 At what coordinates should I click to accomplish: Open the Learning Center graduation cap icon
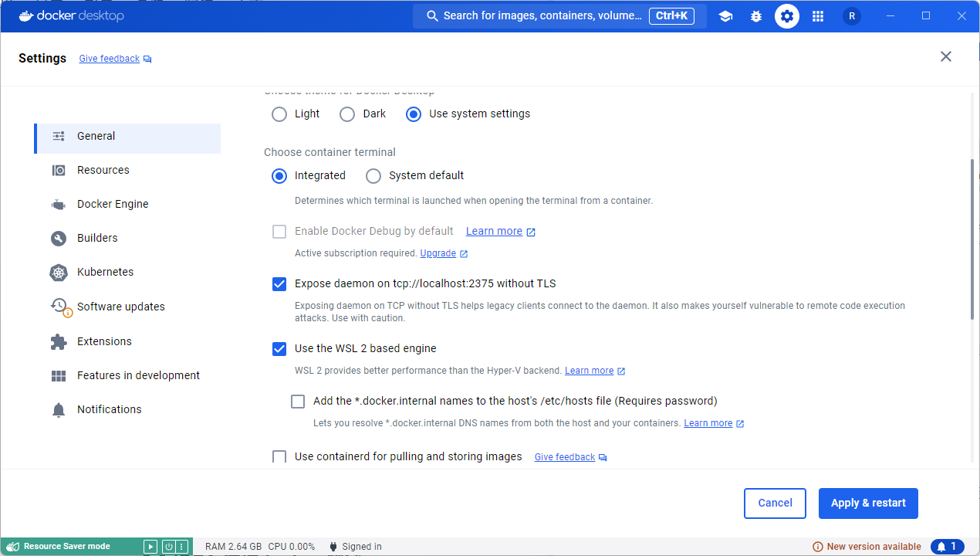click(x=725, y=16)
